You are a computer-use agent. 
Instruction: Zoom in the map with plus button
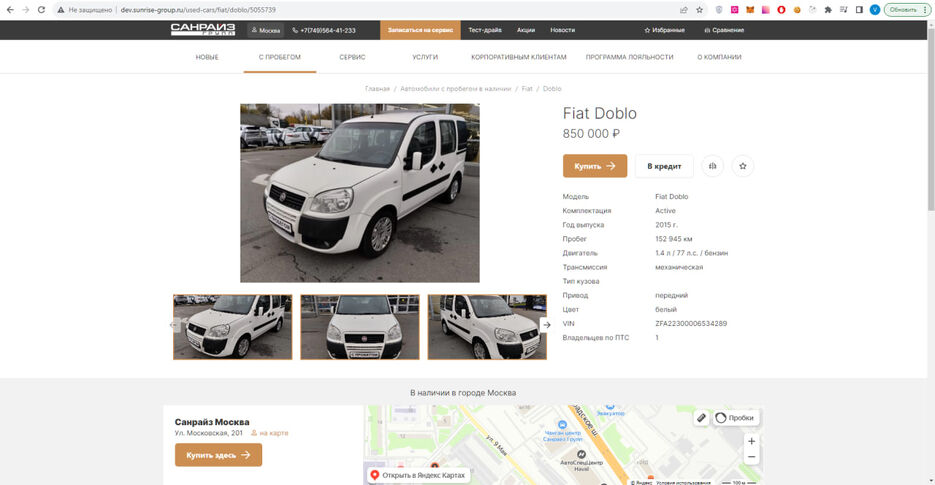point(751,441)
